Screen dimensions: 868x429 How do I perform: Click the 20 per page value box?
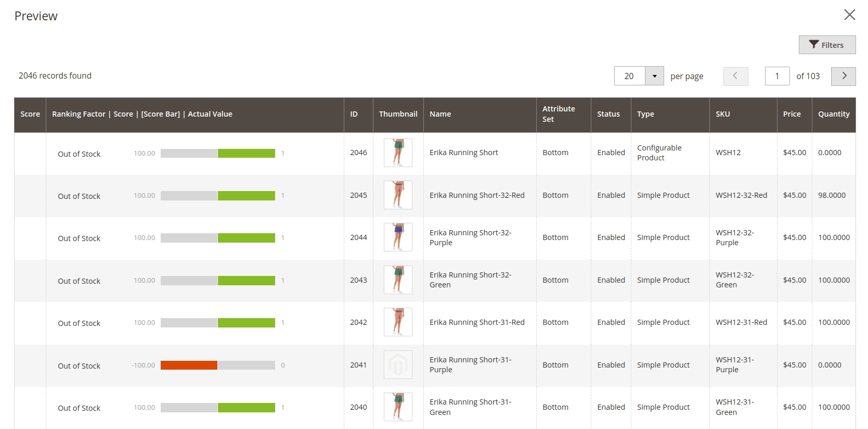pyautogui.click(x=630, y=76)
